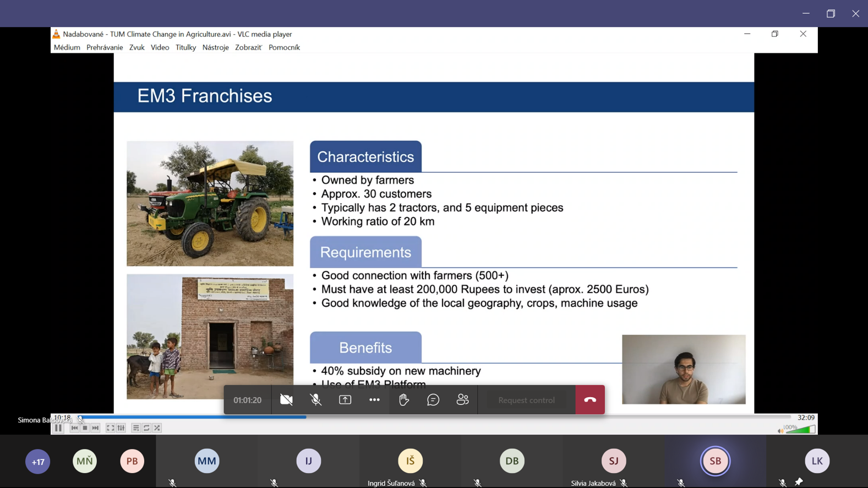
Task: Click the share content icon
Action: tap(345, 400)
